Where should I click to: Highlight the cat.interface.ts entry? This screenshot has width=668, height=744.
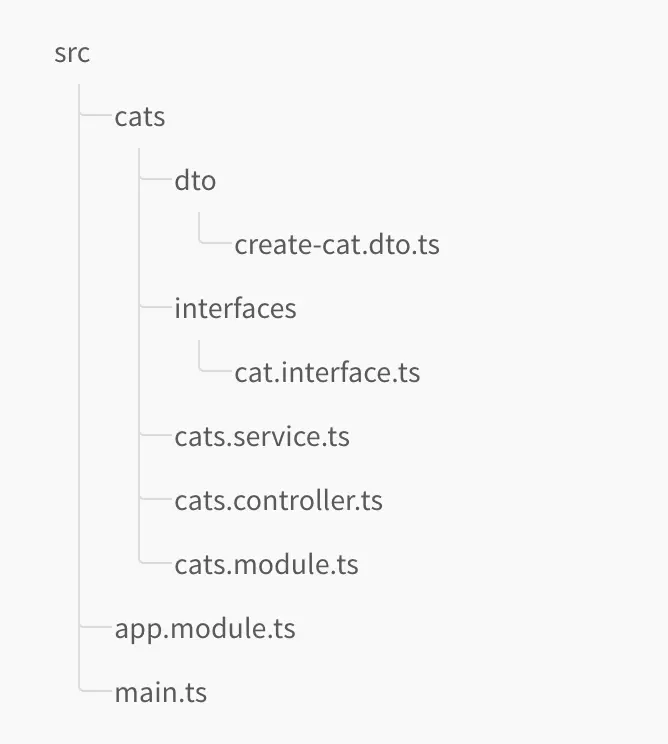click(327, 373)
